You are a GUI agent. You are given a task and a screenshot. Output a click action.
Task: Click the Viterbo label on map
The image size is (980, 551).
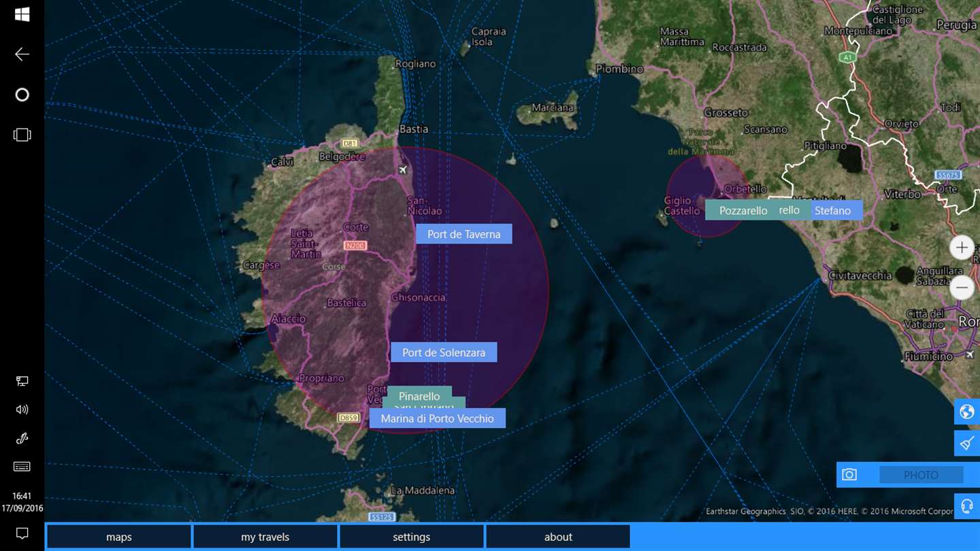pyautogui.click(x=902, y=195)
